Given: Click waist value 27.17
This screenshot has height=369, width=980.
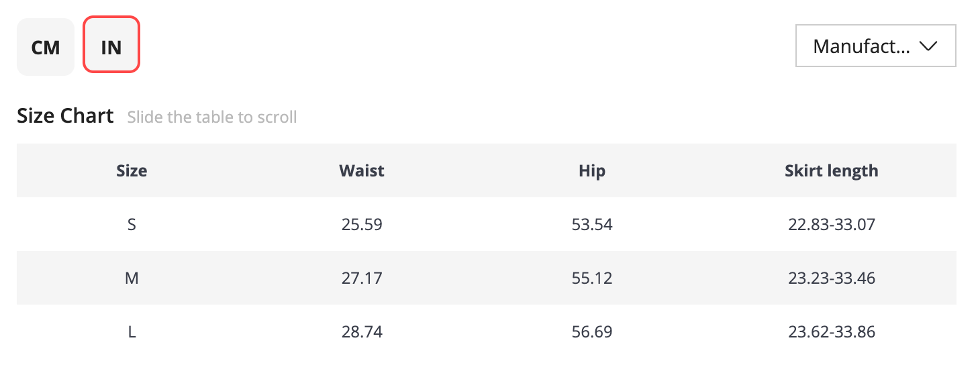Looking at the screenshot, I should 362,278.
